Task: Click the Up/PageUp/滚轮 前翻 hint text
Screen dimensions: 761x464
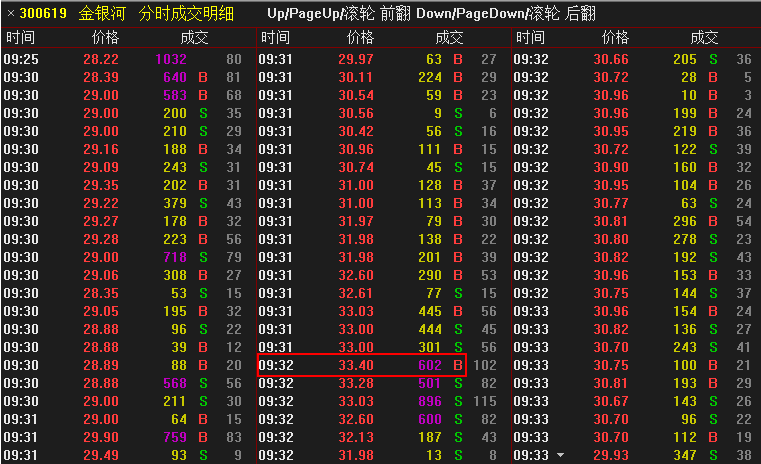Action: [339, 14]
